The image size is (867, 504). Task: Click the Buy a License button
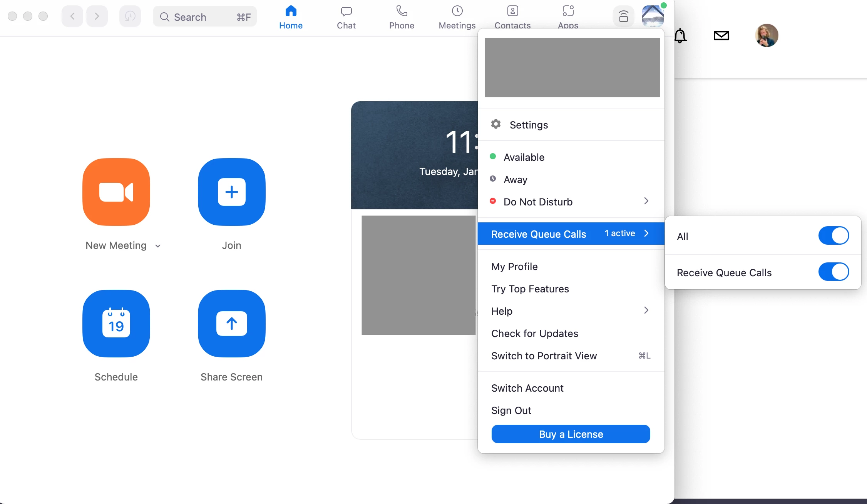571,434
